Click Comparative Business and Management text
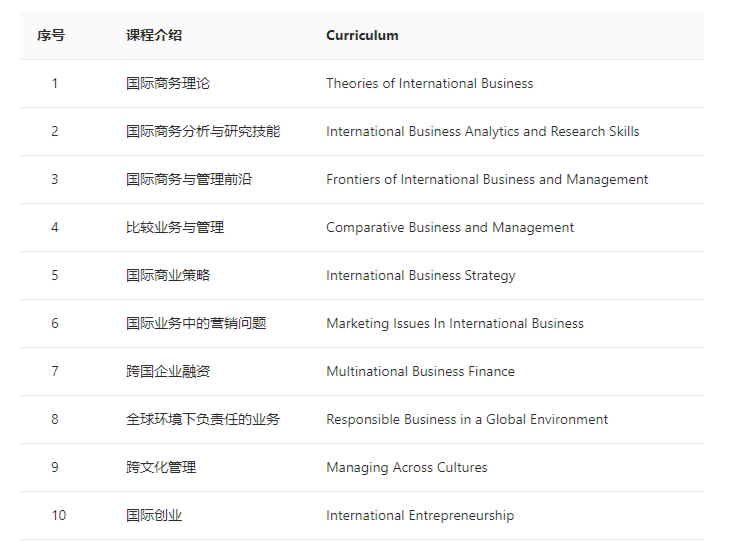 coord(450,228)
